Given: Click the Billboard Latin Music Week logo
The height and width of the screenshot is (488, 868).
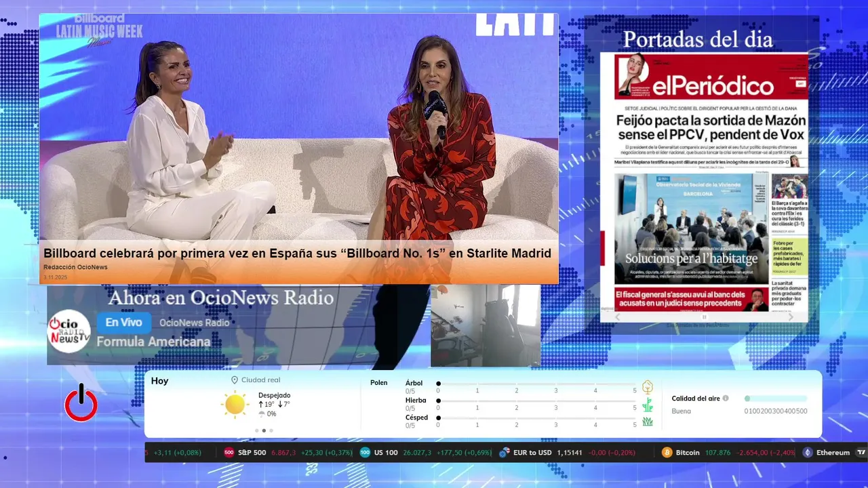Looking at the screenshot, I should tap(99, 30).
